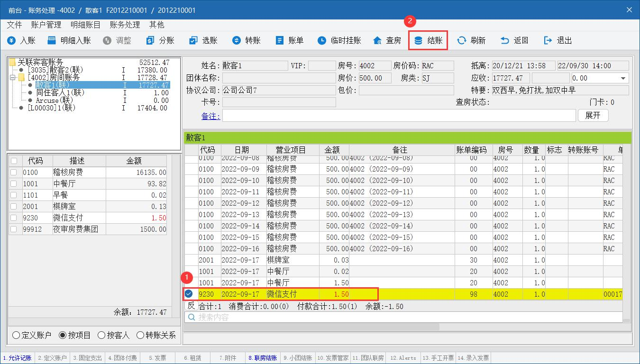The width and height of the screenshot is (640, 364).
Task: Click the 临时挂账 toolbar button
Action: (339, 41)
